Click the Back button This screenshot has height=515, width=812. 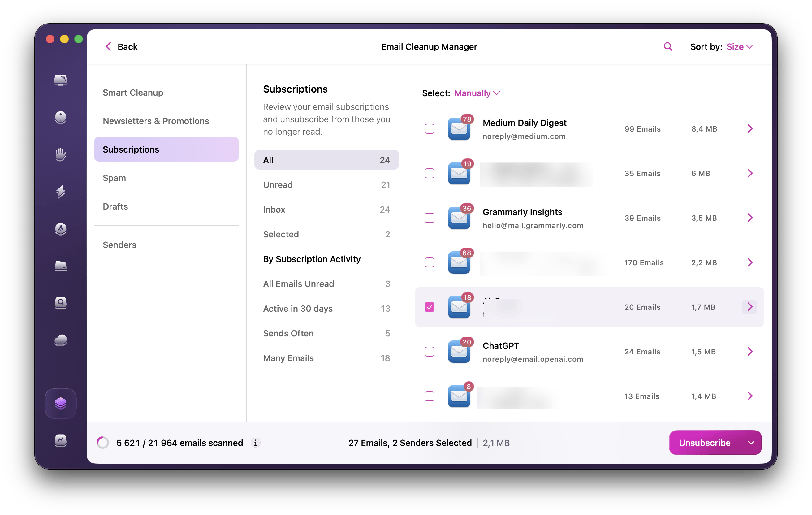point(121,46)
